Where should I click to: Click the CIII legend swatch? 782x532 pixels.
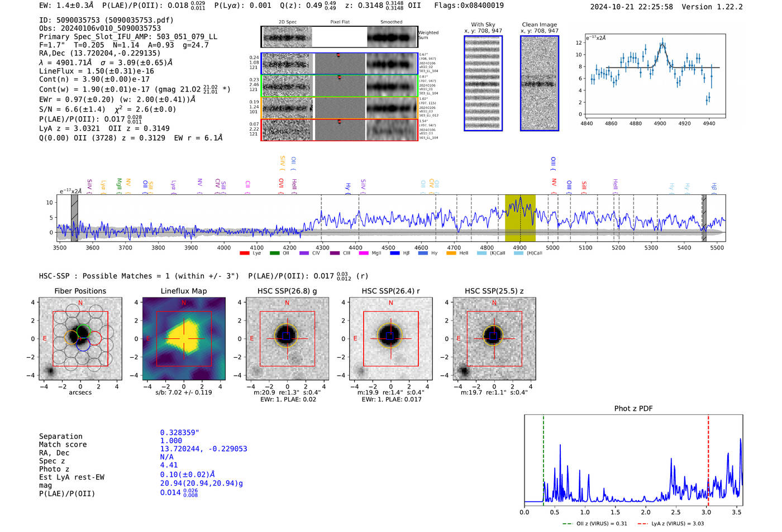pyautogui.click(x=334, y=253)
